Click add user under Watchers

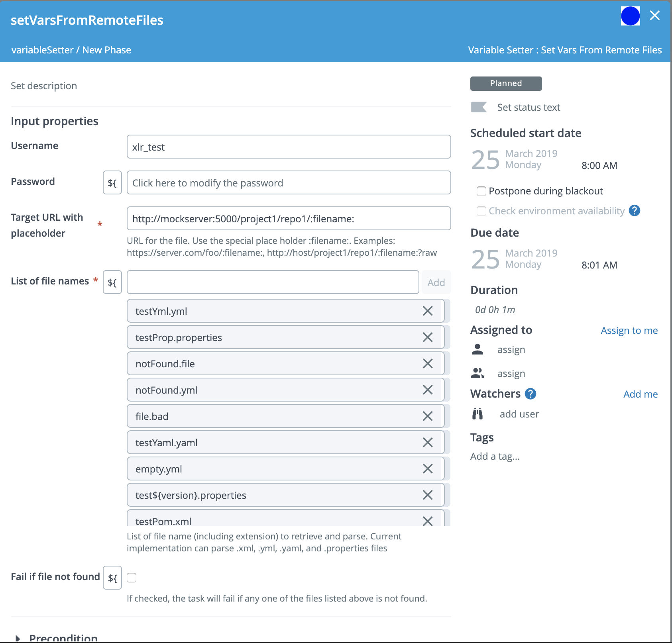click(519, 414)
